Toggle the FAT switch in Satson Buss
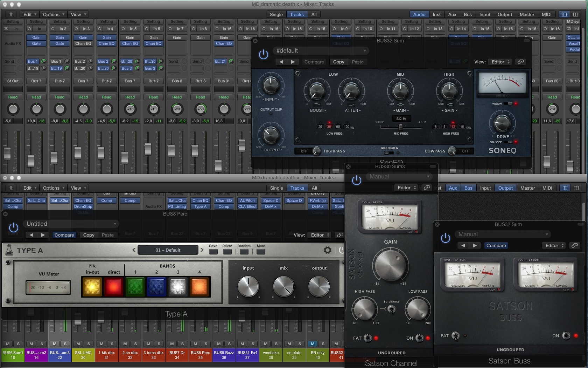Image resolution: width=588 pixels, height=368 pixels. pyautogui.click(x=455, y=336)
